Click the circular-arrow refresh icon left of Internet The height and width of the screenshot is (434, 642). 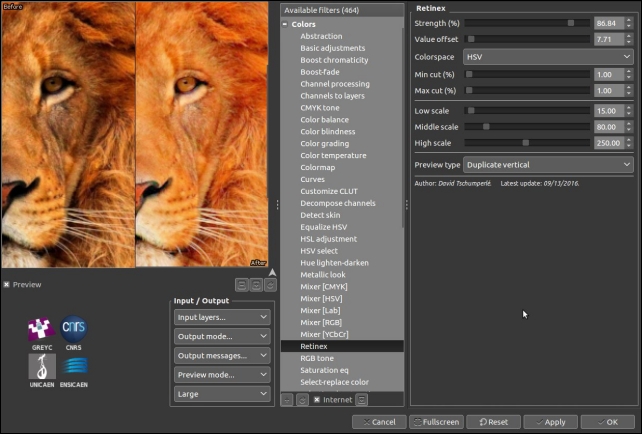pos(303,400)
